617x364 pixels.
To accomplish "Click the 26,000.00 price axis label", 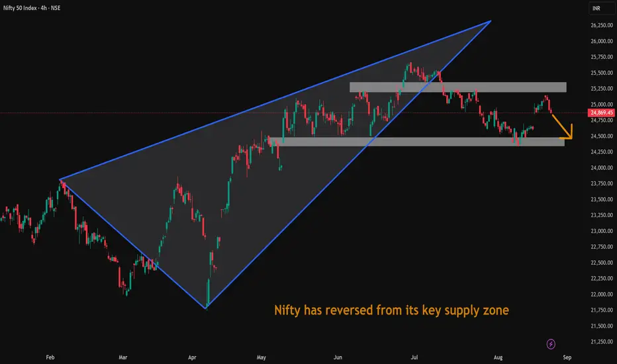I will point(602,41).
